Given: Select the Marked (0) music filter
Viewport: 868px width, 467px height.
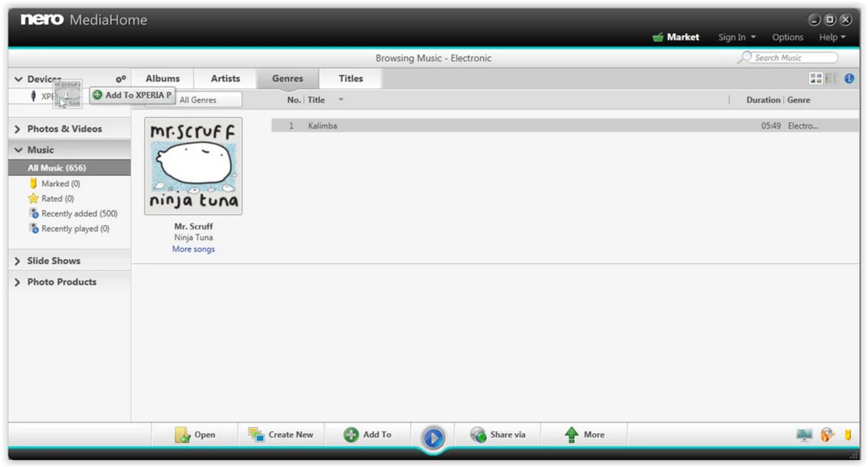Looking at the screenshot, I should point(61,183).
